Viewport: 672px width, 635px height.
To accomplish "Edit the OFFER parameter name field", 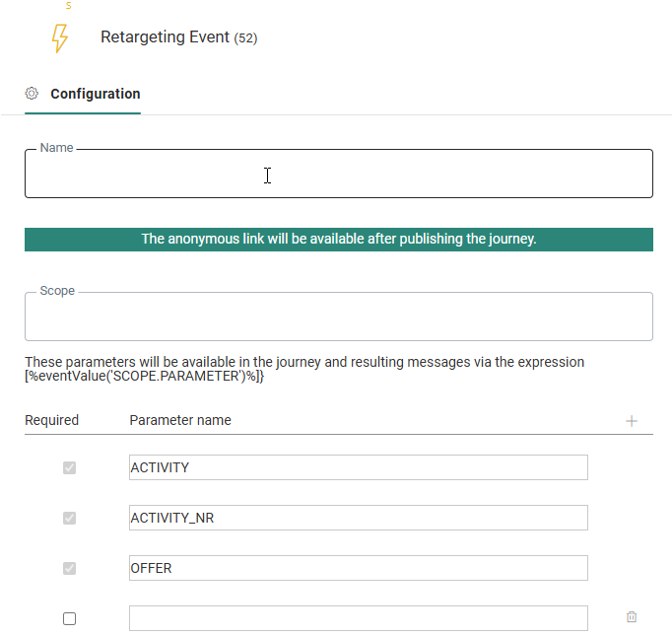I will point(358,568).
